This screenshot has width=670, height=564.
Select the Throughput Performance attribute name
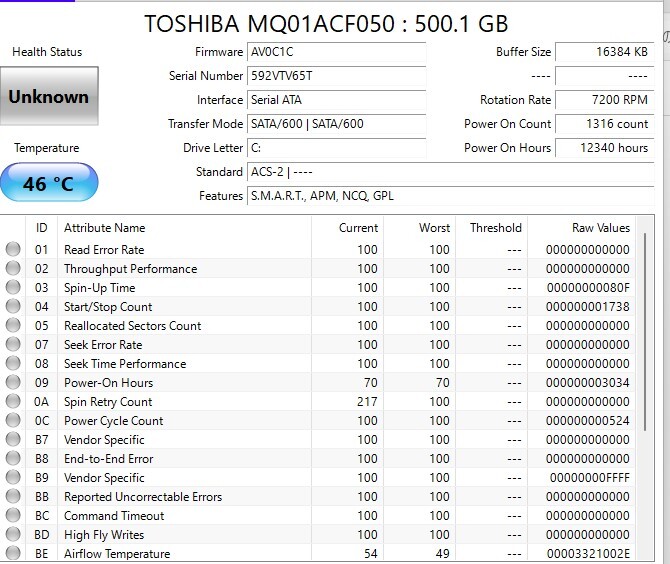click(x=130, y=269)
